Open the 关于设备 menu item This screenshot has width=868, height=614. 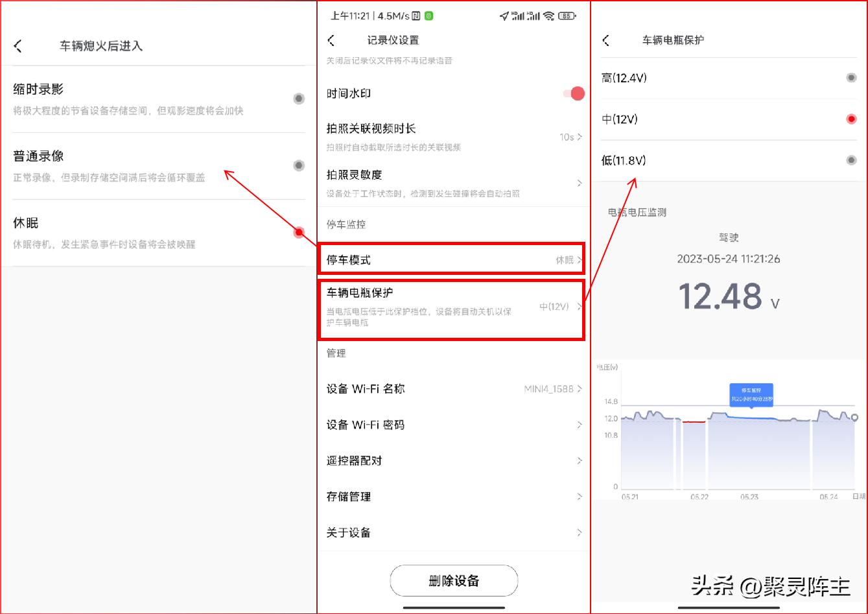tap(452, 532)
